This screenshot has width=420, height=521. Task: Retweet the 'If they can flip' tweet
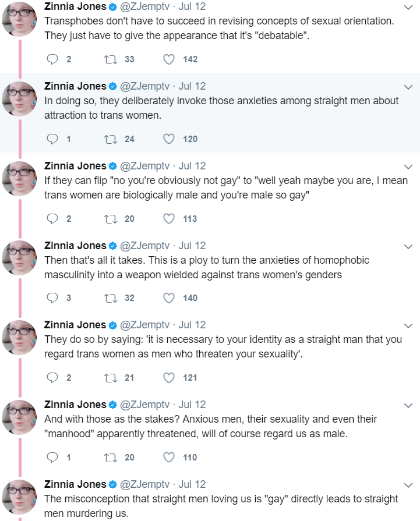pos(111,219)
